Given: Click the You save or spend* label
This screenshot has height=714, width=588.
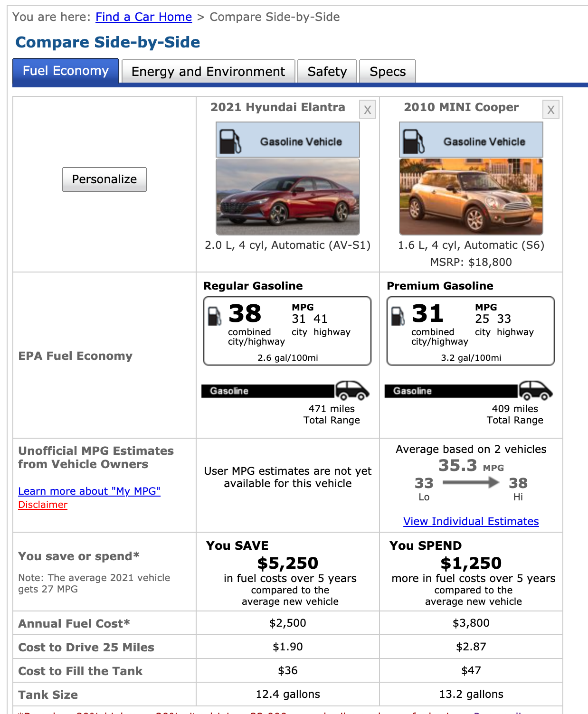Looking at the screenshot, I should 79,556.
